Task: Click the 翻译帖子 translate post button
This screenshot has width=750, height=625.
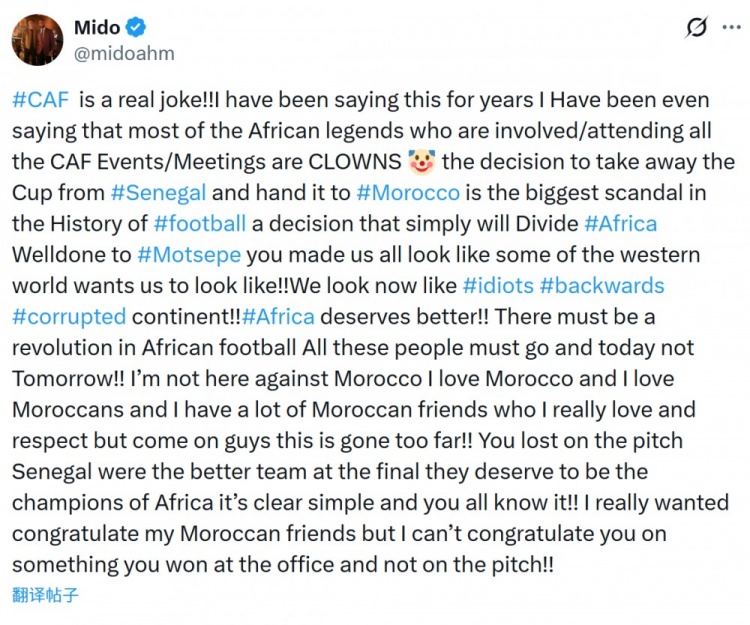Action: coord(45,596)
